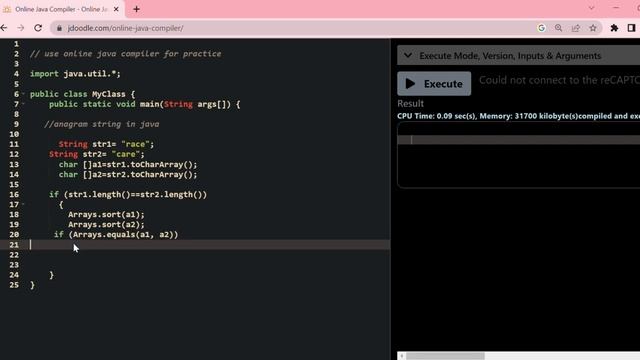Bookmark this page with the star icon
The image size is (640, 360).
(x=593, y=28)
